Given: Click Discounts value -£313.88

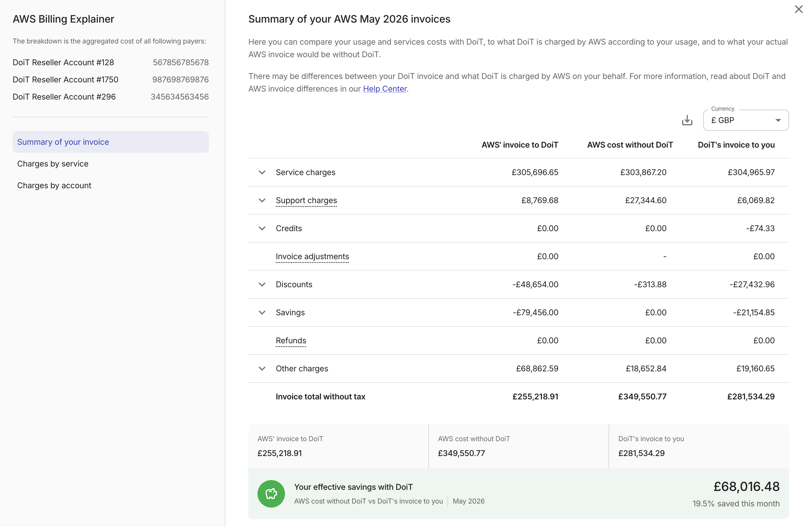Looking at the screenshot, I should 650,284.
